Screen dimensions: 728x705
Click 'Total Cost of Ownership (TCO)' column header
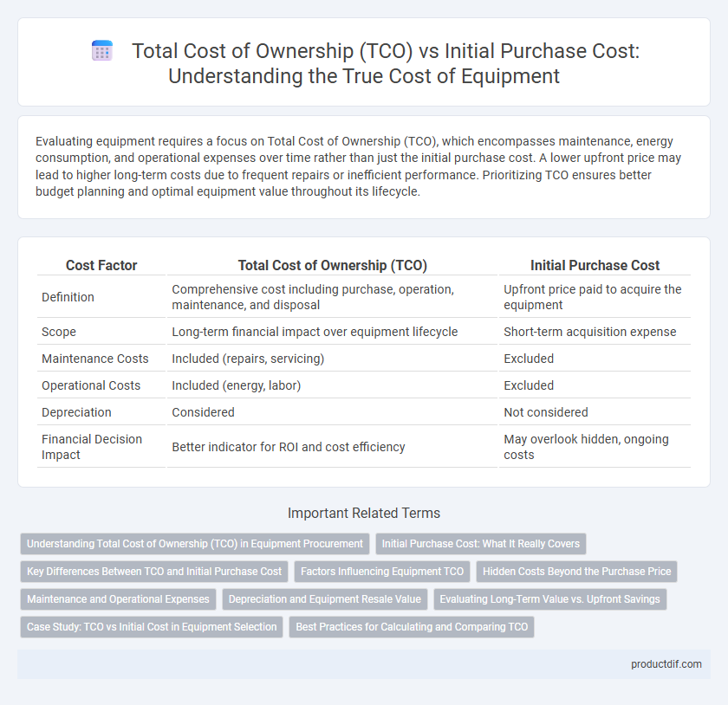click(333, 265)
